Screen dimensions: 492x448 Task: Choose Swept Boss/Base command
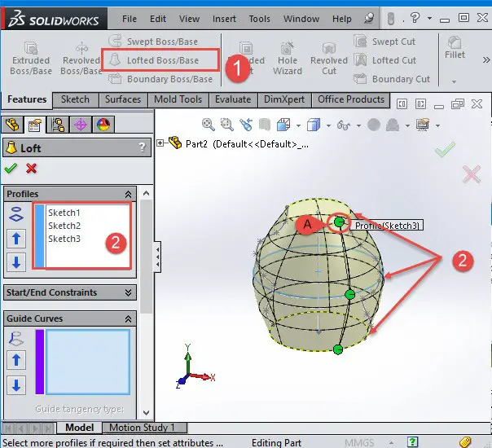coord(153,41)
